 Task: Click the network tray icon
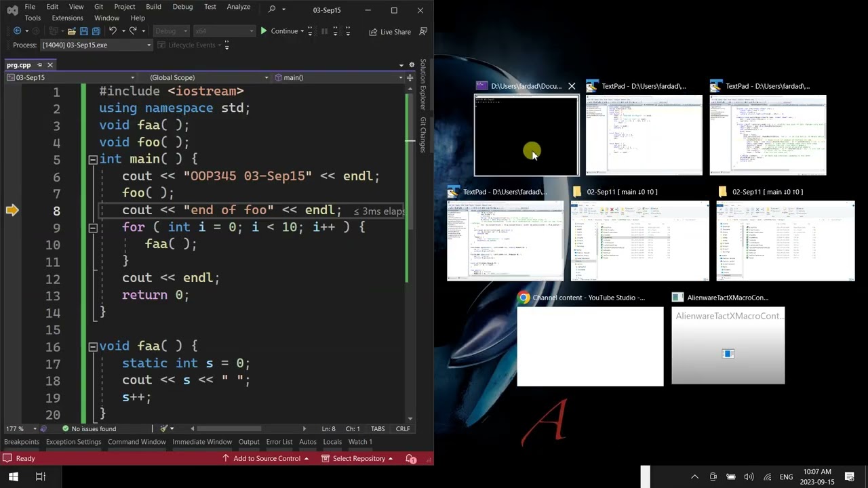767,477
